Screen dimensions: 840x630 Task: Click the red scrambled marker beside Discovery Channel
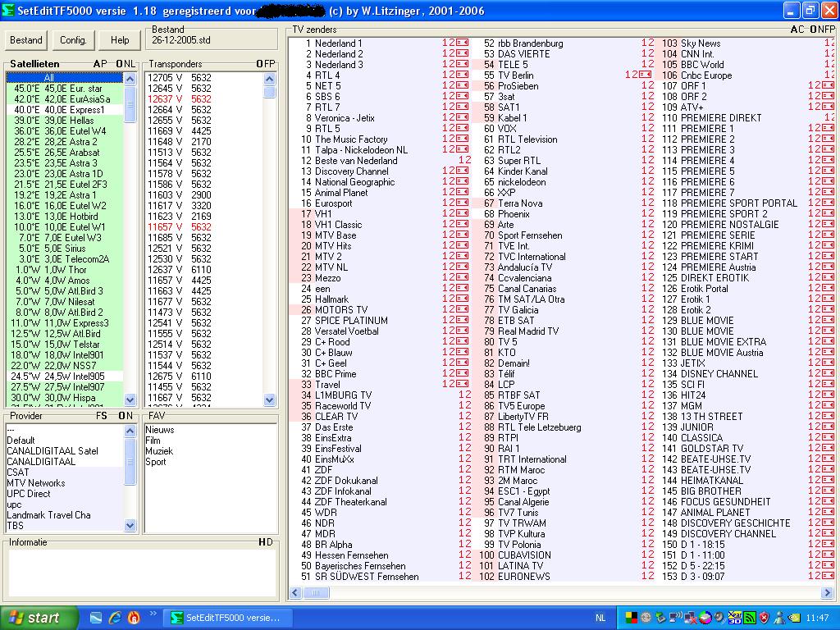[x=463, y=171]
